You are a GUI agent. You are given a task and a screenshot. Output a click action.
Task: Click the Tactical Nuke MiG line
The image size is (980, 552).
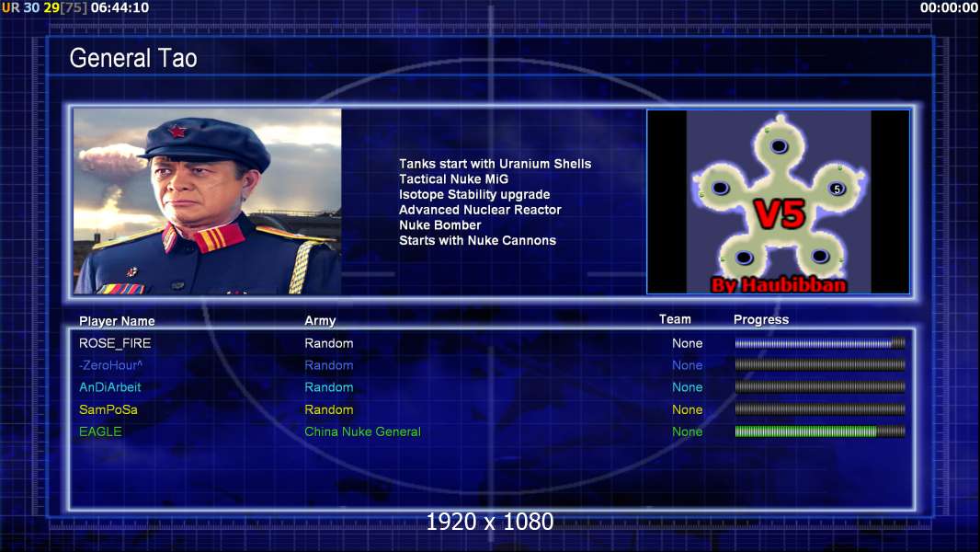point(454,178)
